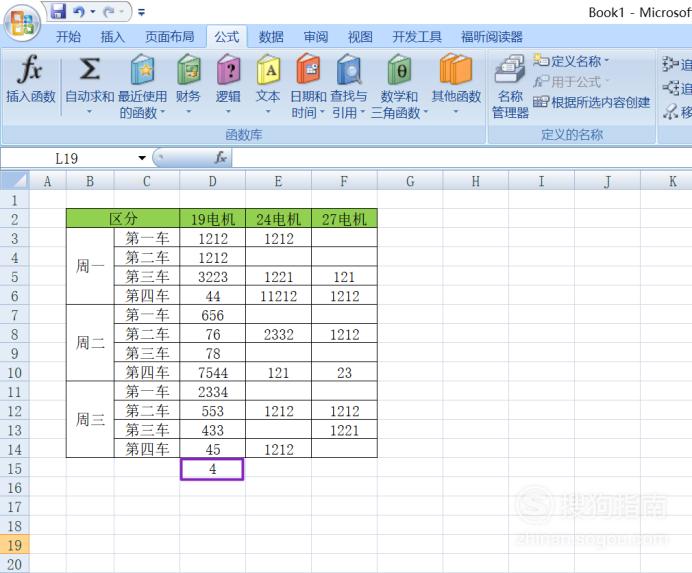This screenshot has height=573, width=692.
Task: Select the merged 周三 cell
Action: (x=90, y=419)
